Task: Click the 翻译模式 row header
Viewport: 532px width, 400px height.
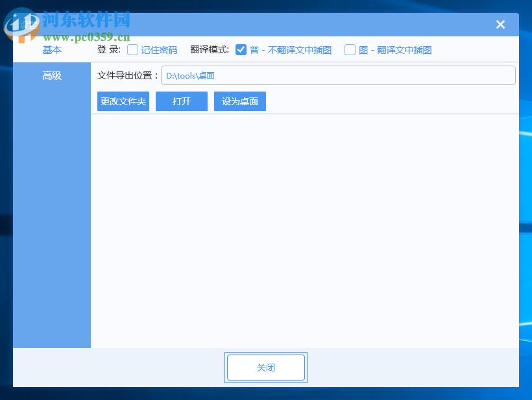Action: (209, 49)
